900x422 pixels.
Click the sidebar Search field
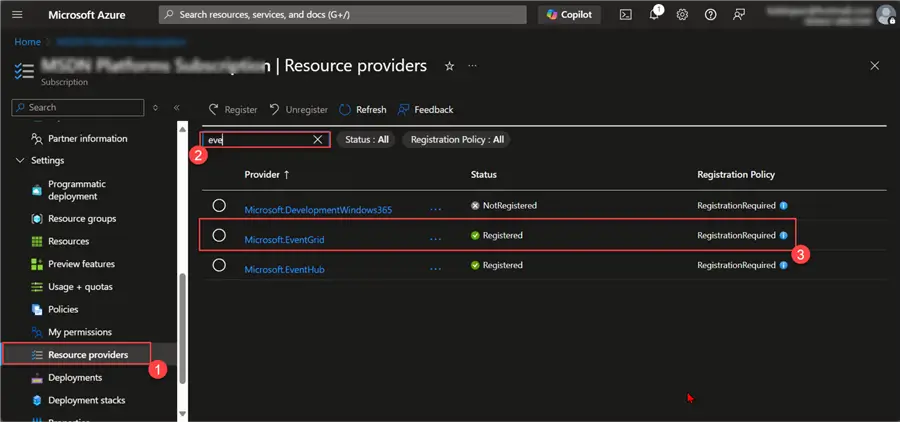[x=78, y=107]
